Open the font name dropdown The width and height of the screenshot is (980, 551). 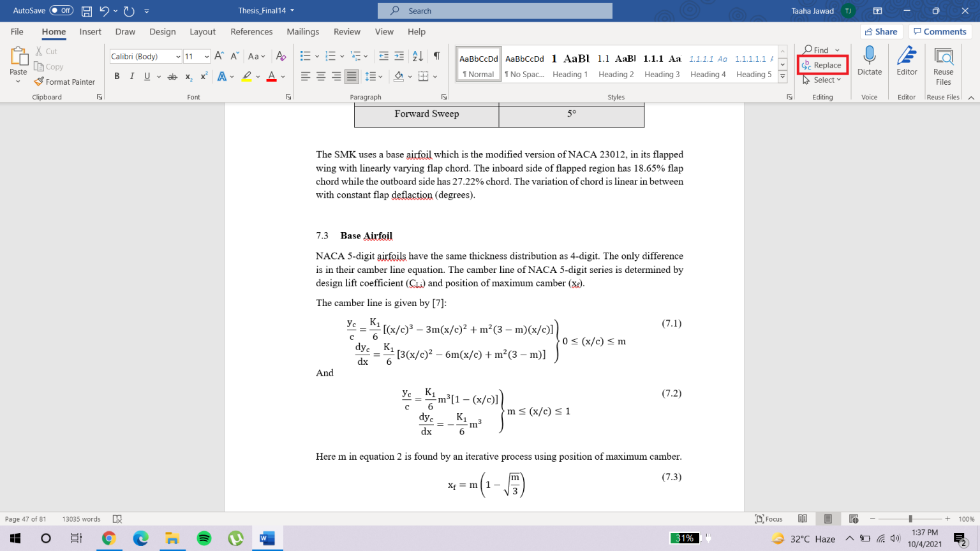tap(177, 56)
